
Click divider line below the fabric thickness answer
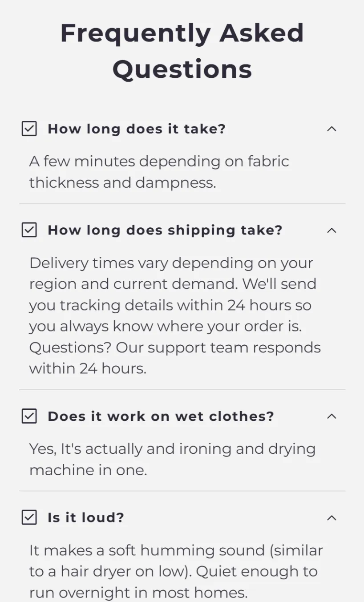(x=182, y=203)
